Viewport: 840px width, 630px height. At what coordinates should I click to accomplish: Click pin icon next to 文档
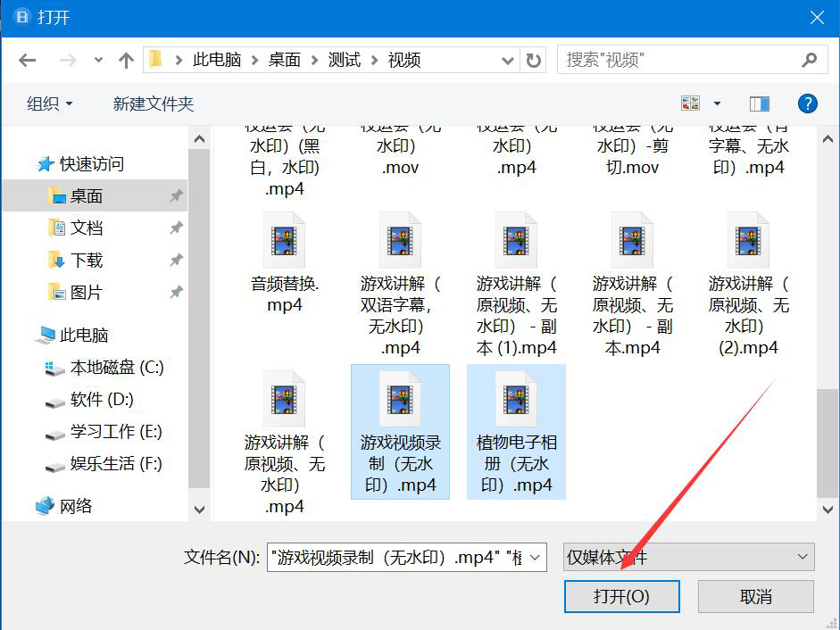176,228
